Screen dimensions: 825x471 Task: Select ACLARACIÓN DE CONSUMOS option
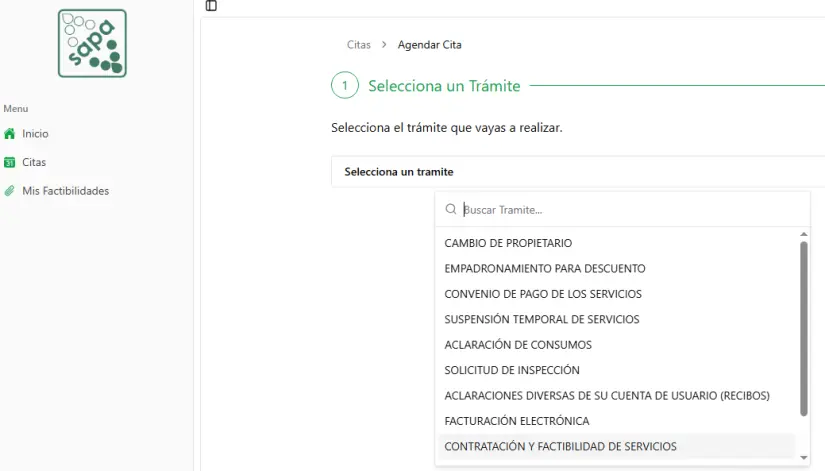[x=617, y=345]
